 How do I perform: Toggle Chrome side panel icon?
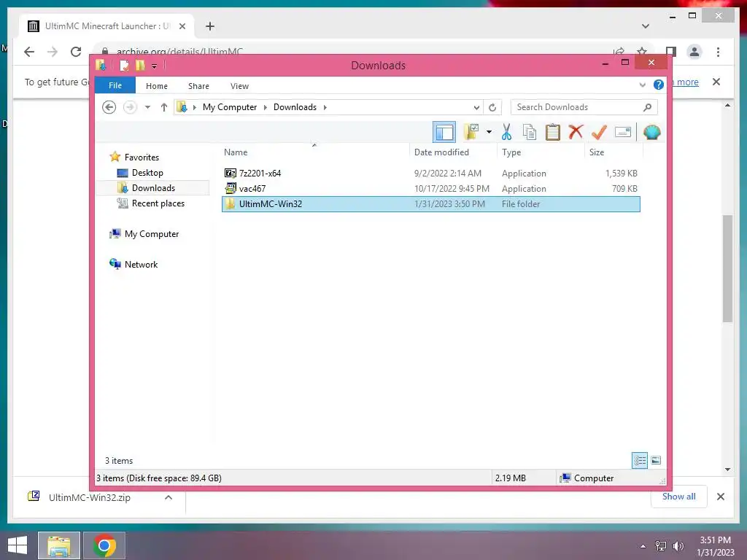[x=671, y=52]
